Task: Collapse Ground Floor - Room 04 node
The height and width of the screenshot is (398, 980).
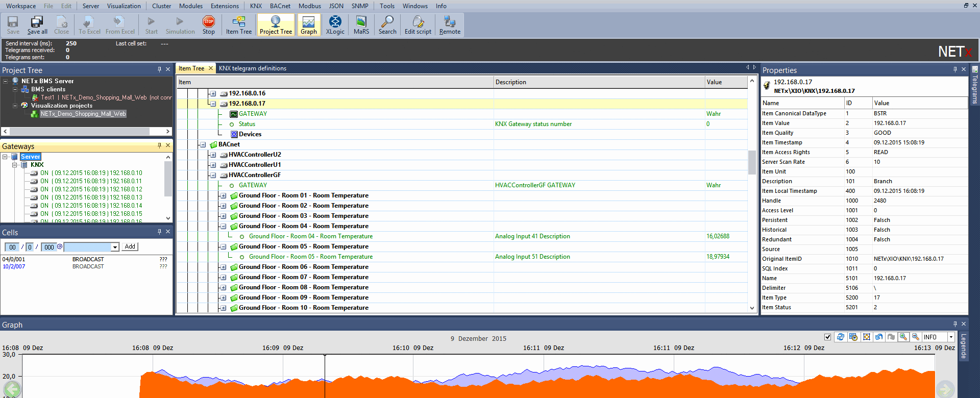Action: click(x=224, y=226)
